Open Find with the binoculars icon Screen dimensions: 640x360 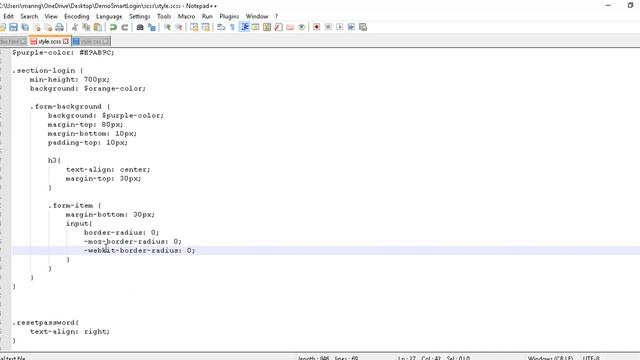tap(140, 27)
